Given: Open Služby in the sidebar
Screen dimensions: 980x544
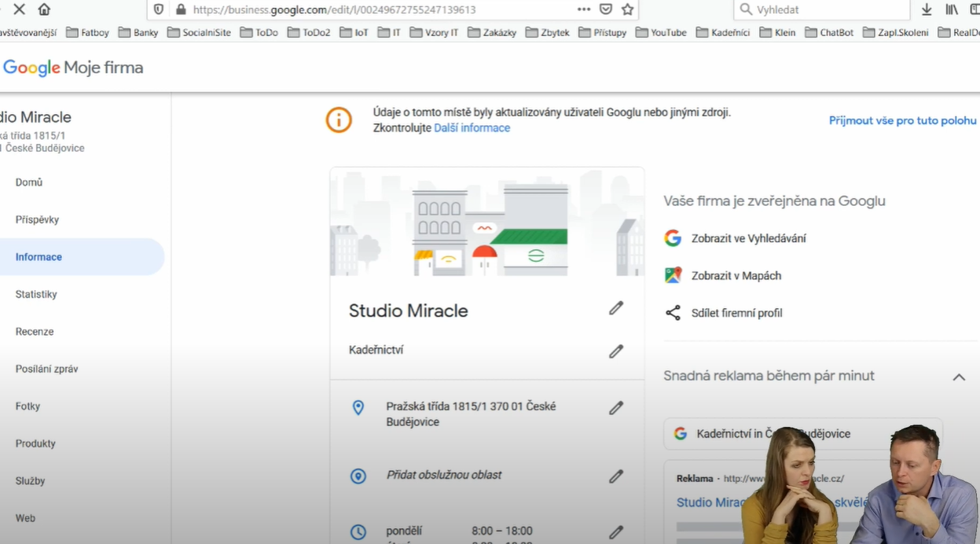Looking at the screenshot, I should click(30, 481).
